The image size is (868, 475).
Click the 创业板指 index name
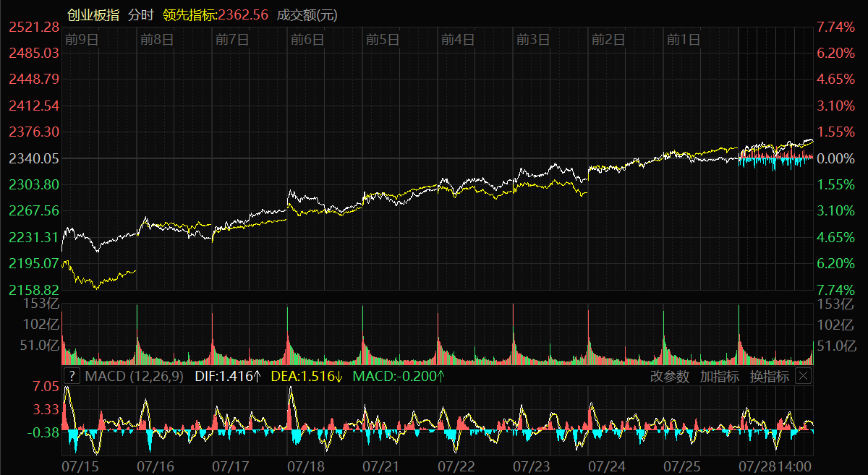coord(93,15)
